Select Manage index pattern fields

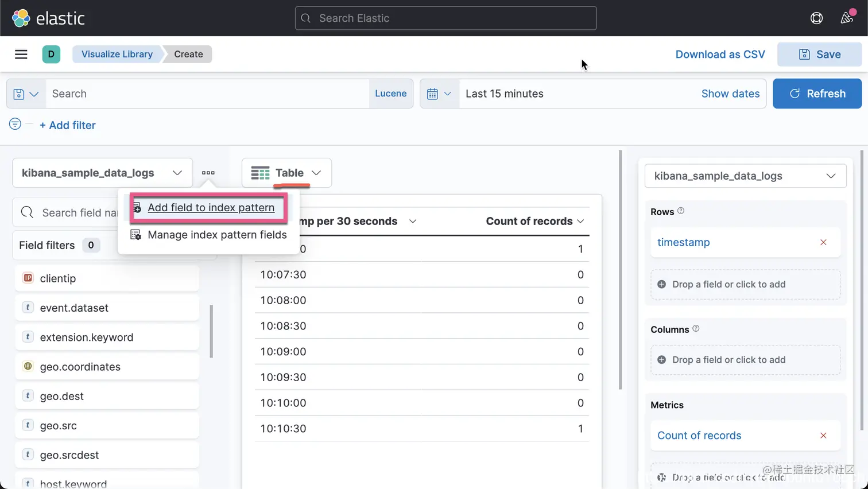(217, 235)
